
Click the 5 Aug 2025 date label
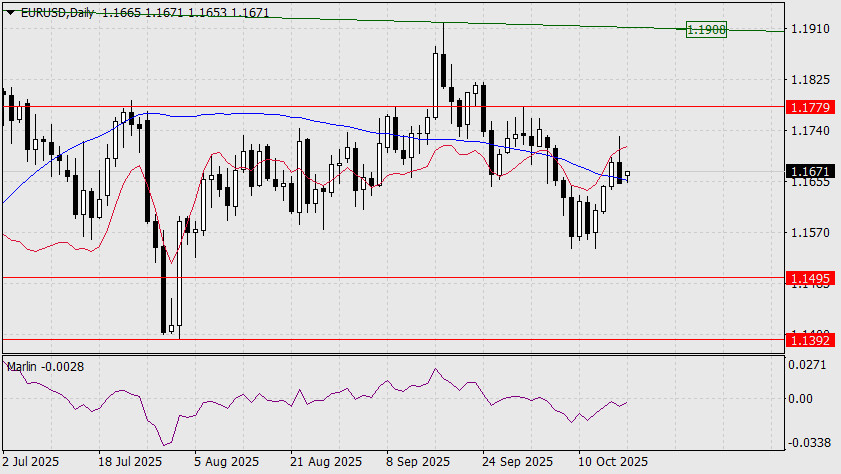pyautogui.click(x=226, y=462)
